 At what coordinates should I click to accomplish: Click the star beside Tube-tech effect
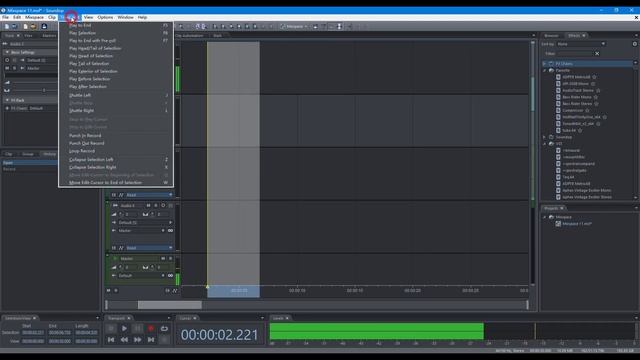pos(580,131)
